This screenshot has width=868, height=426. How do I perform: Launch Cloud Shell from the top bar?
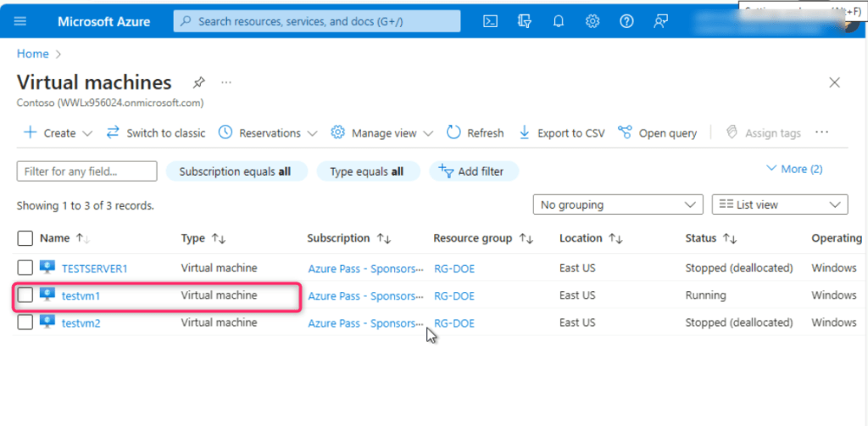(x=490, y=21)
